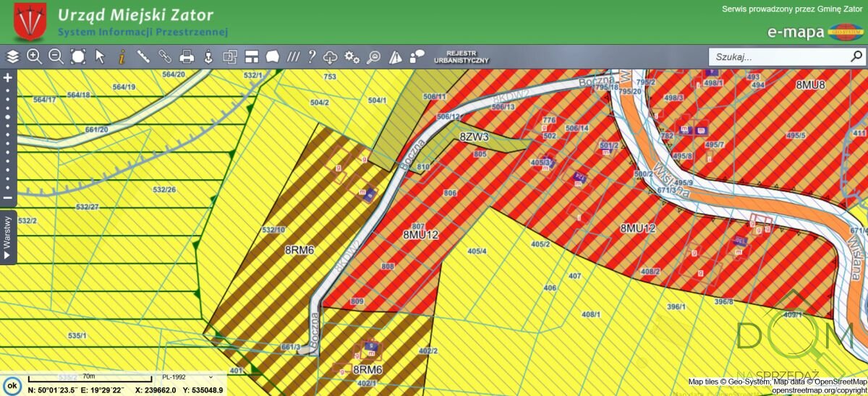The image size is (868, 396).
Task: Select the ruler measurement tool
Action: pos(143,56)
